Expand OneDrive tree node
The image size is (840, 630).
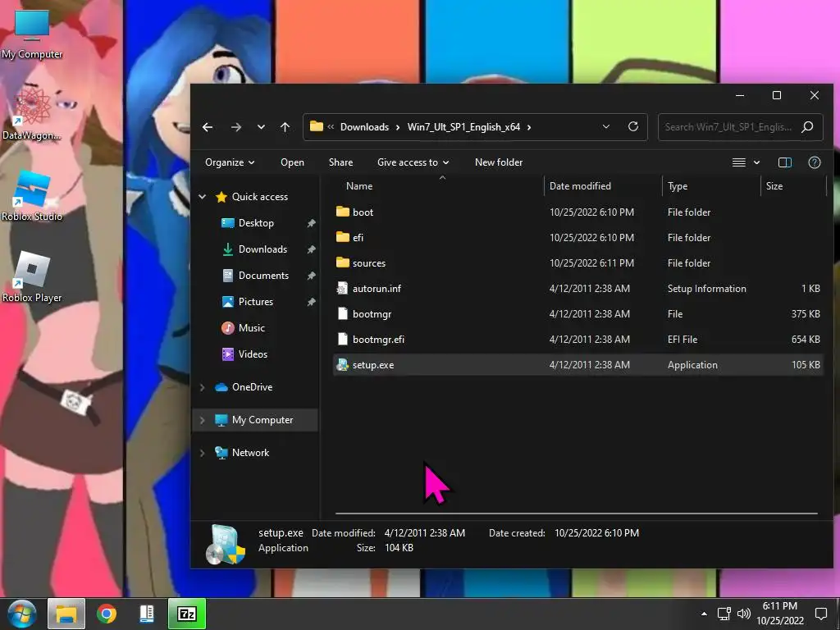203,387
